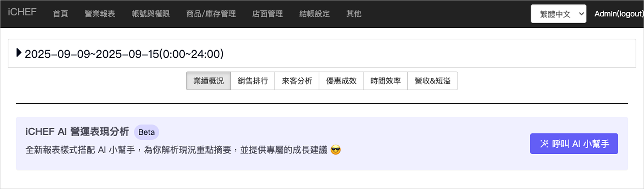The height and width of the screenshot is (189, 644).
Task: Click the magic wand icon on AI button
Action: [544, 144]
